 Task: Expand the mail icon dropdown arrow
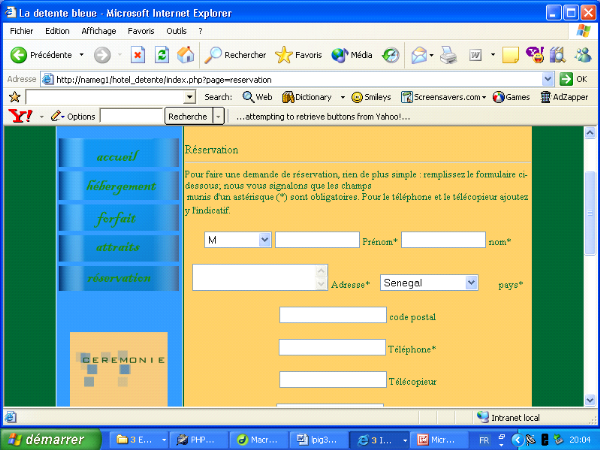[431, 55]
